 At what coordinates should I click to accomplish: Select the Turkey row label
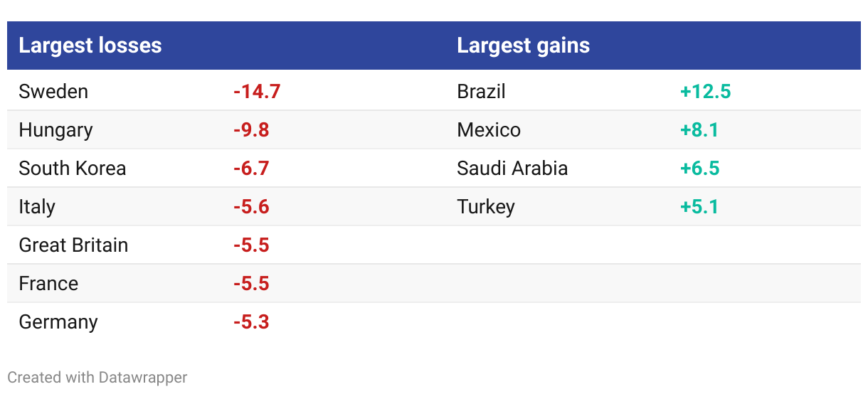(x=486, y=207)
